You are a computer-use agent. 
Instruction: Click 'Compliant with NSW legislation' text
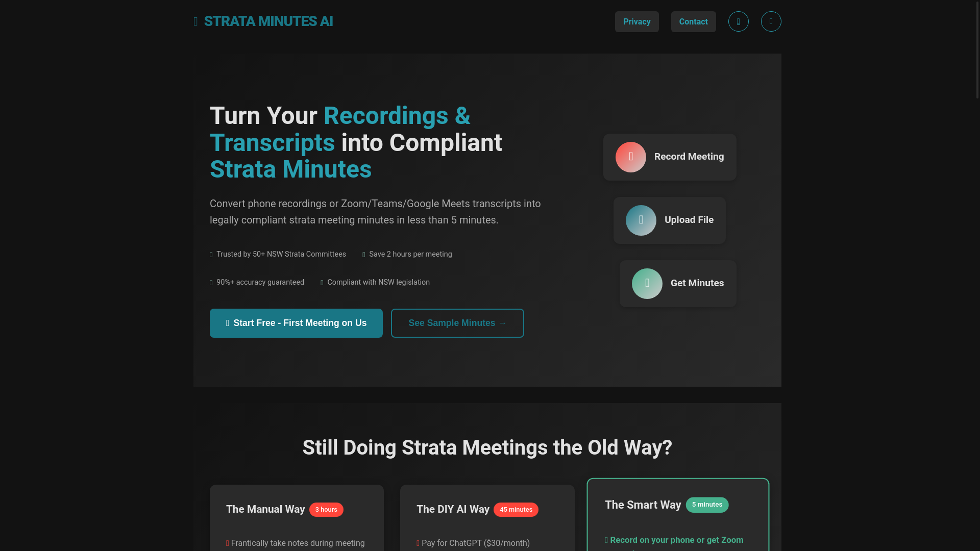coord(378,282)
